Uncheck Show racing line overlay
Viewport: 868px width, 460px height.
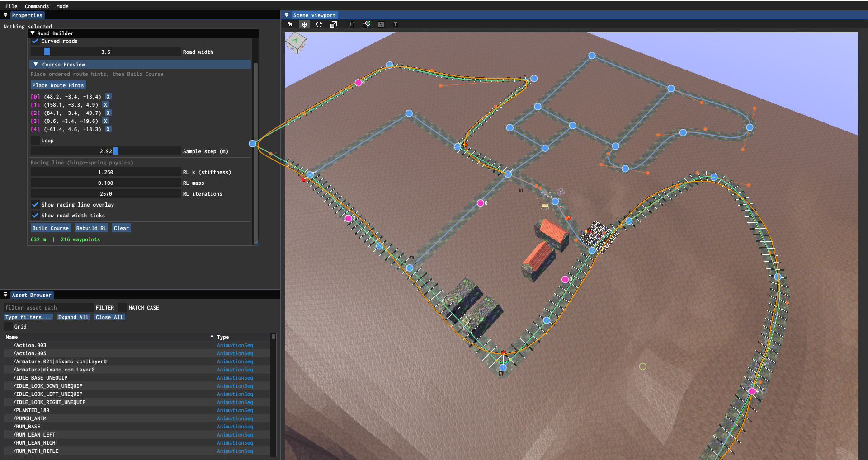click(x=35, y=205)
